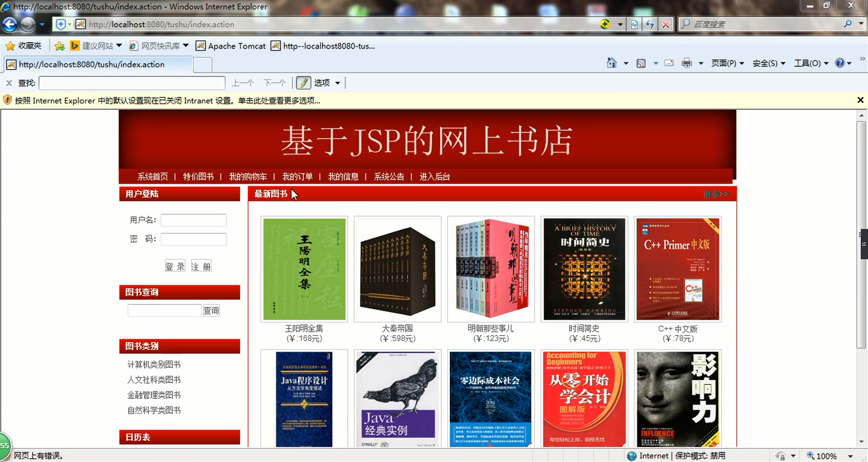Click 更多>> link in 最新图书 header
The width and height of the screenshot is (868, 462).
[x=716, y=194]
